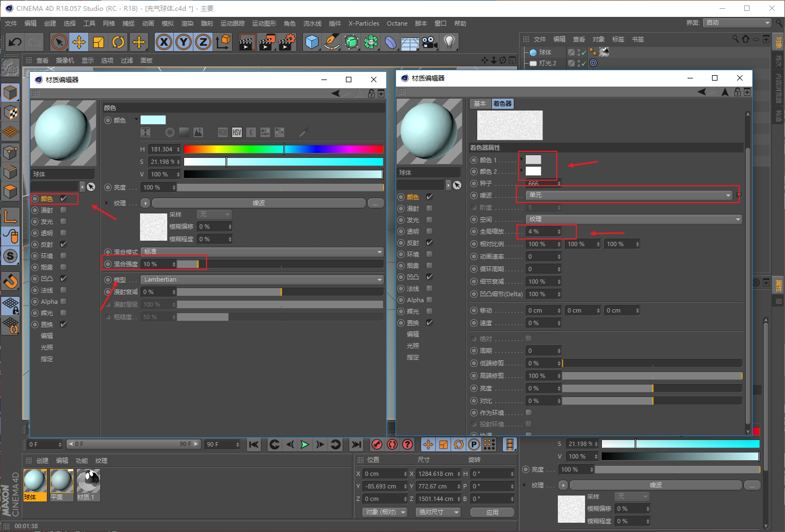Click the 全局缩放 value field
785x532 pixels.
tap(543, 231)
